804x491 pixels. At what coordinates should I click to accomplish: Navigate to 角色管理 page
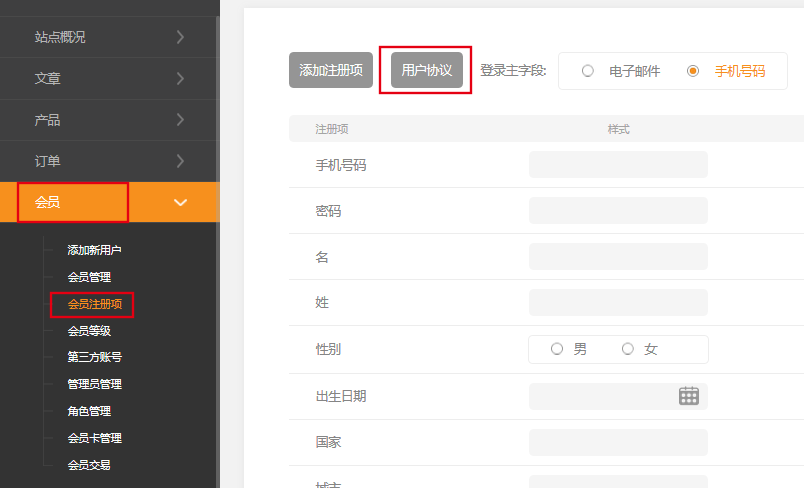(x=89, y=411)
